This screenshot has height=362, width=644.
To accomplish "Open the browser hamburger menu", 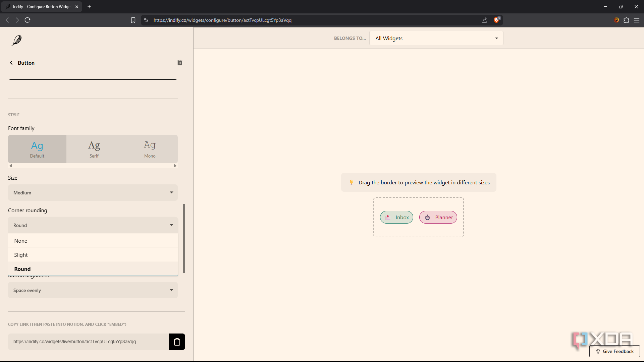I will pyautogui.click(x=637, y=20).
